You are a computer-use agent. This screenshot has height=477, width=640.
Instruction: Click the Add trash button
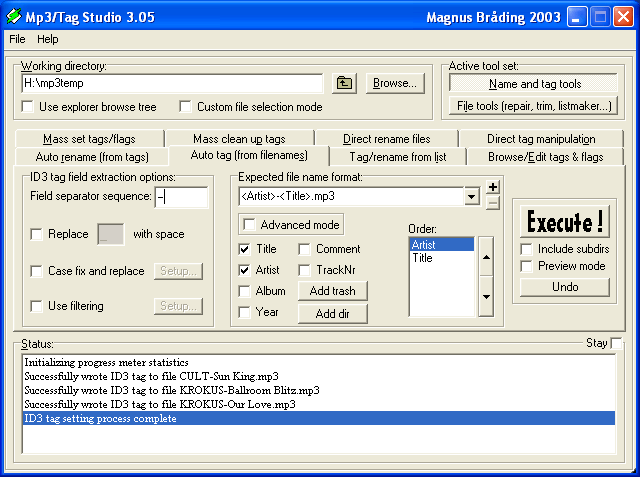[x=333, y=291]
